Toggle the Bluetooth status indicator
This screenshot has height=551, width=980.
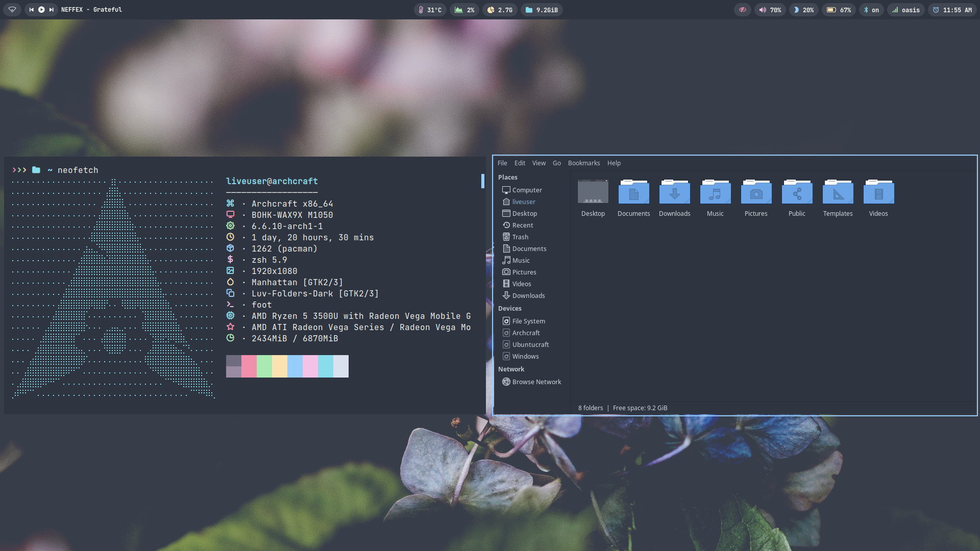[871, 10]
